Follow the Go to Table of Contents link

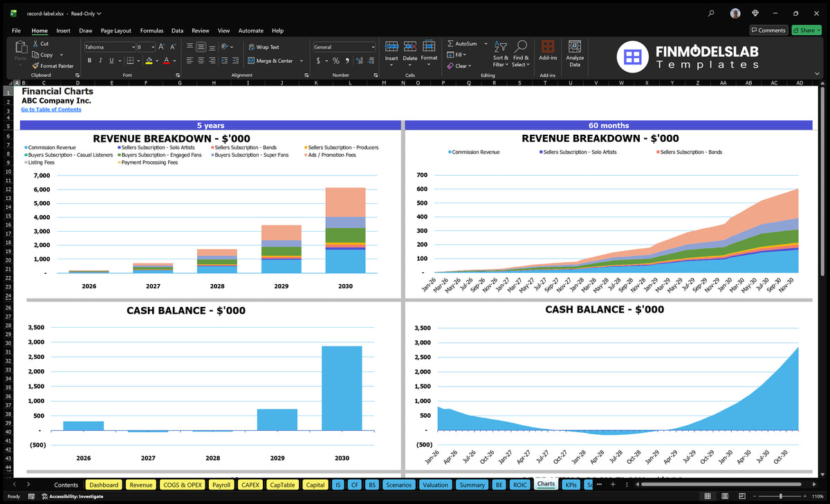point(51,109)
